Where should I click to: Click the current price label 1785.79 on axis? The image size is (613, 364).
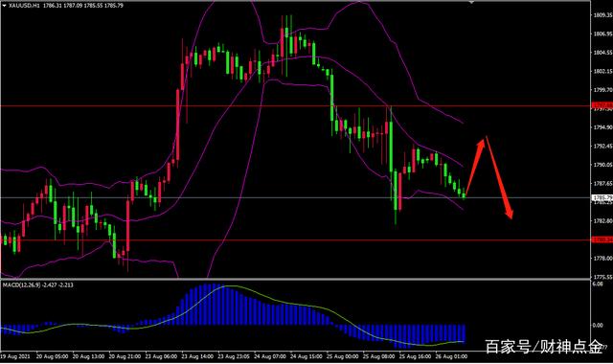coord(602,198)
